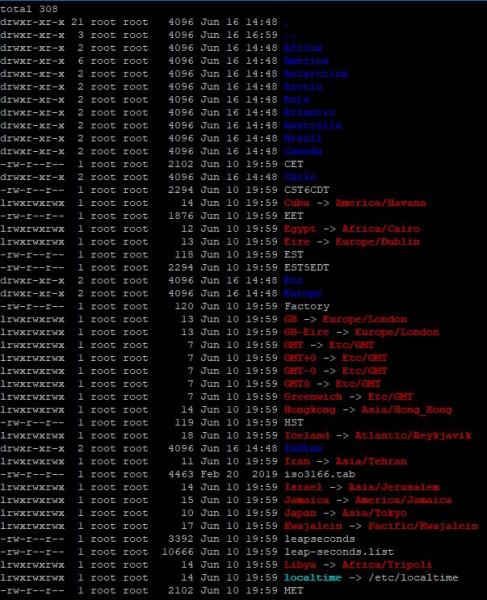
Task: Click the GMT0 symlink name
Action: 297,384
